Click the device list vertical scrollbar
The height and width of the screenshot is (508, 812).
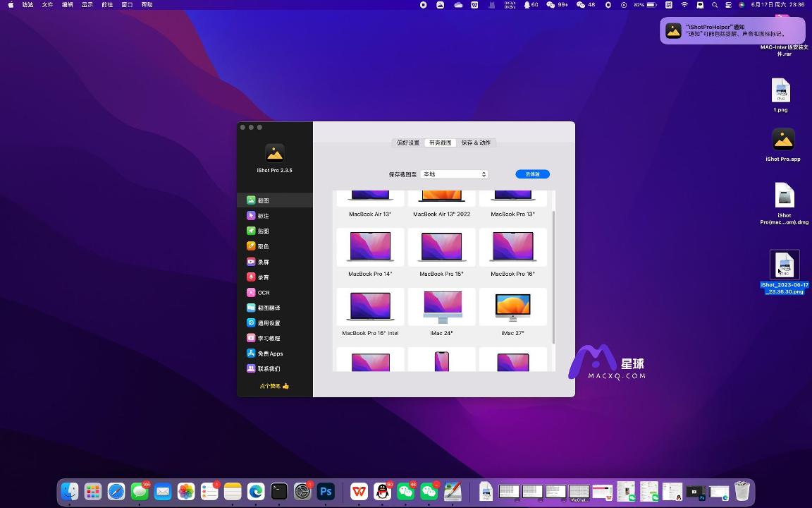coord(553,277)
